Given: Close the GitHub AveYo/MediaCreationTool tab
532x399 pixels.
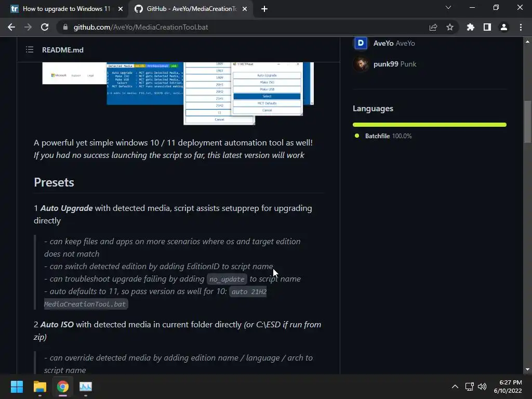Looking at the screenshot, I should (245, 9).
